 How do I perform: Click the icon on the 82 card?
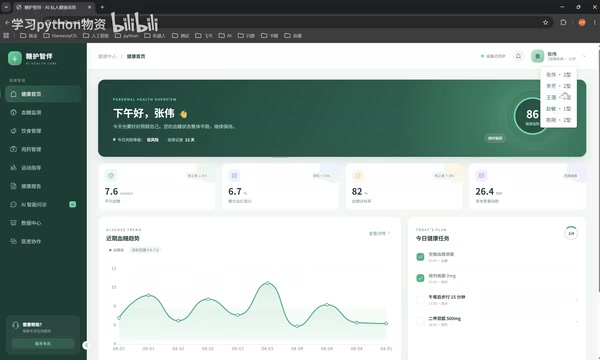point(358,176)
